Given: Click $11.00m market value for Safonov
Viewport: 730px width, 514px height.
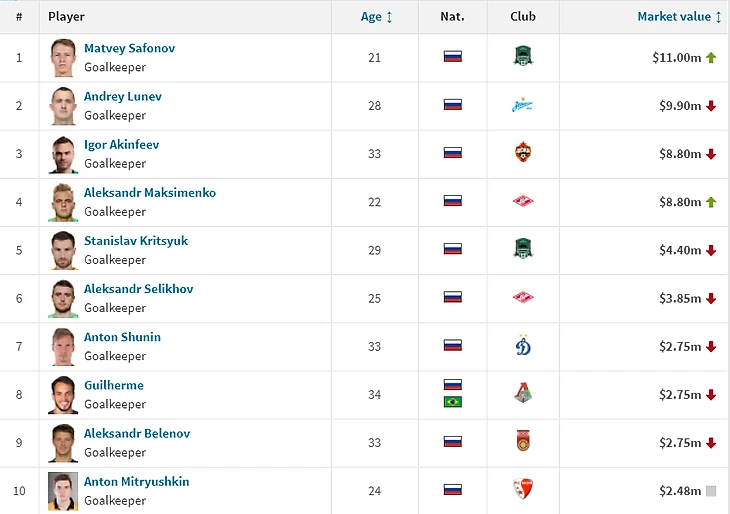Looking at the screenshot, I should point(676,58).
